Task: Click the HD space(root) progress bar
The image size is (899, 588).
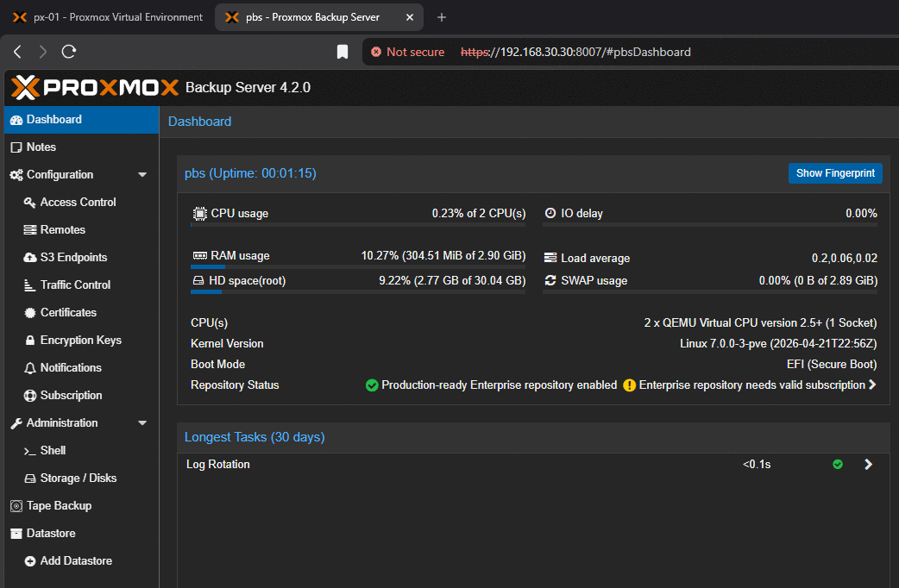Action: 358,291
